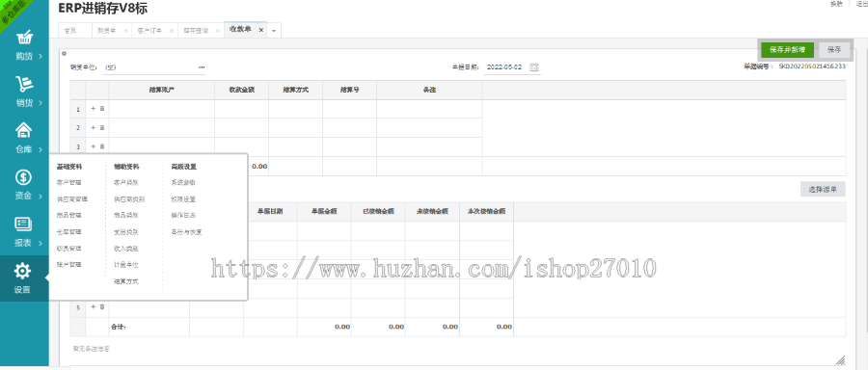The image size is (868, 370).
Task: Open 权限设置 in settings menu
Action: coord(183,198)
